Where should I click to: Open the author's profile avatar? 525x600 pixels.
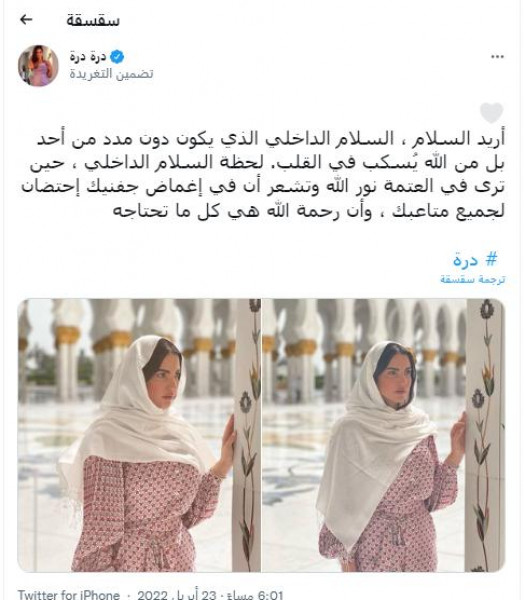[x=38, y=65]
